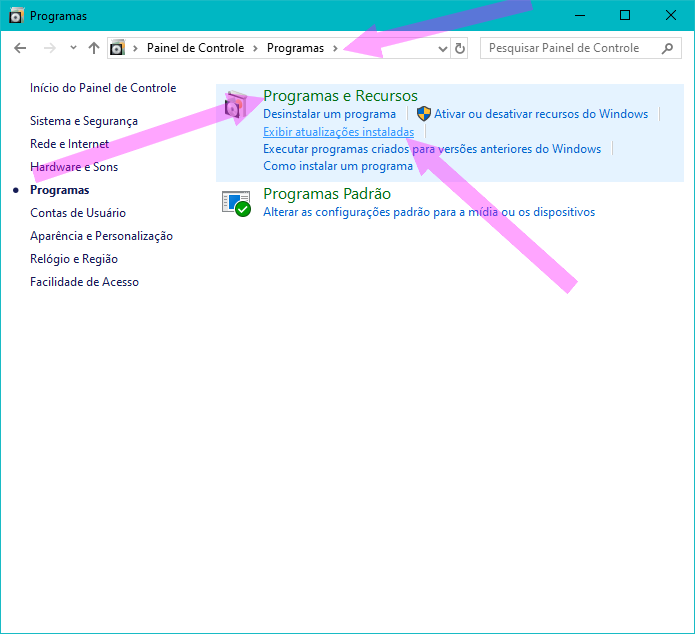Image resolution: width=695 pixels, height=634 pixels.
Task: Minimize the Programas window
Action: click(x=580, y=16)
